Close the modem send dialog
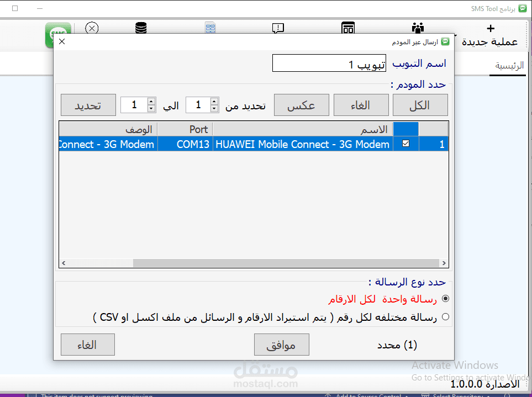Viewport: 532px width, 397px height. click(x=62, y=41)
